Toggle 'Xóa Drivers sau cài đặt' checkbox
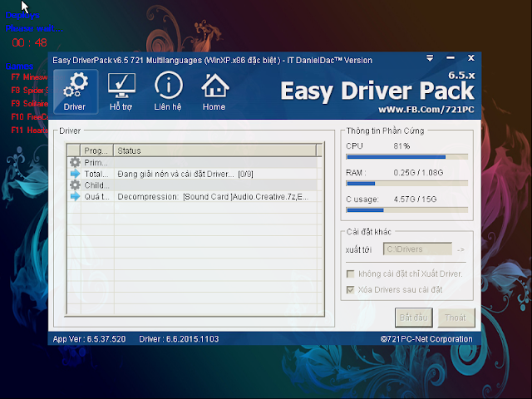This screenshot has height=399, width=532. point(351,290)
